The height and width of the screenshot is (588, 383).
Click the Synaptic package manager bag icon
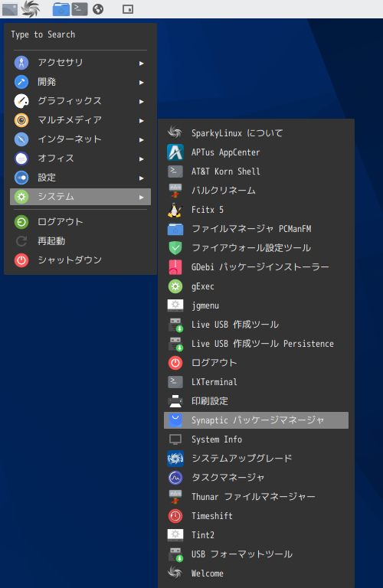(x=175, y=420)
